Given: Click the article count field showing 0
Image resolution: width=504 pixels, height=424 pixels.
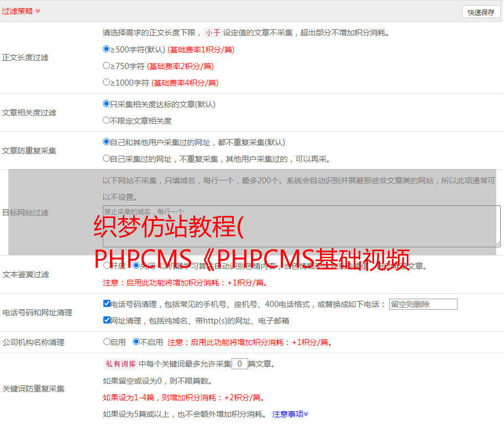Looking at the screenshot, I should tap(240, 364).
